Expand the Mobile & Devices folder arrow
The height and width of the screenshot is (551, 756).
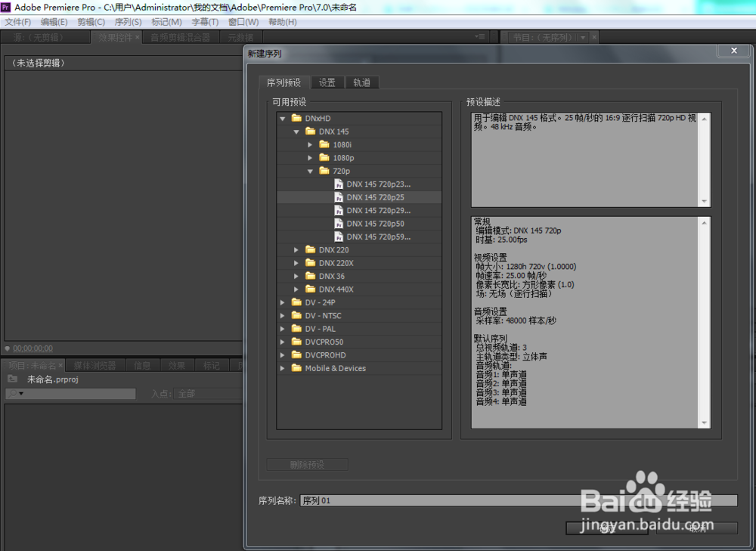(x=283, y=368)
